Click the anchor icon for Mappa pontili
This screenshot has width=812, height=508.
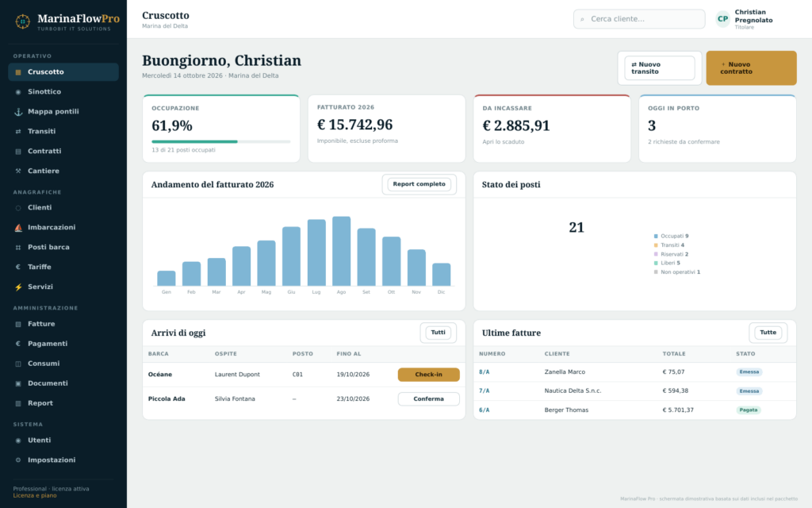18,111
